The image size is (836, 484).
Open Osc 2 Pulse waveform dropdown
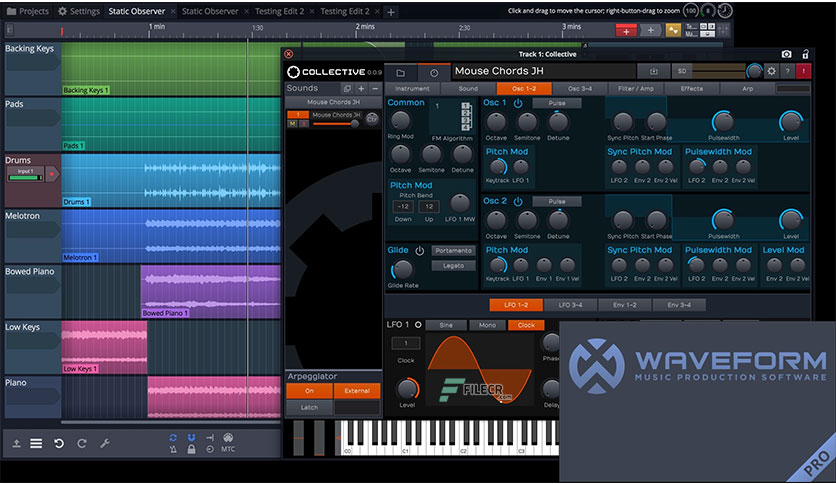tap(557, 201)
